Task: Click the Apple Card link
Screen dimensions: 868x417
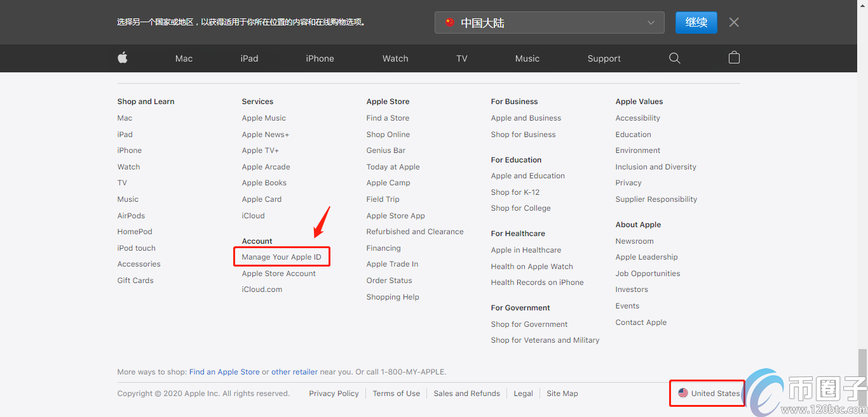Action: click(x=262, y=199)
